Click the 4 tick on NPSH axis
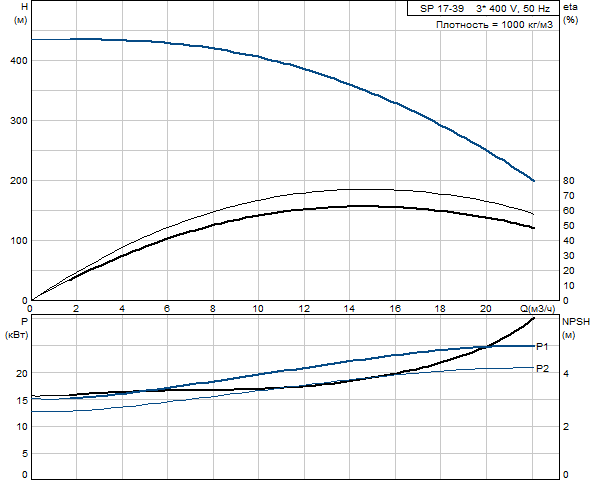This screenshot has height=480, width=592. [x=566, y=373]
